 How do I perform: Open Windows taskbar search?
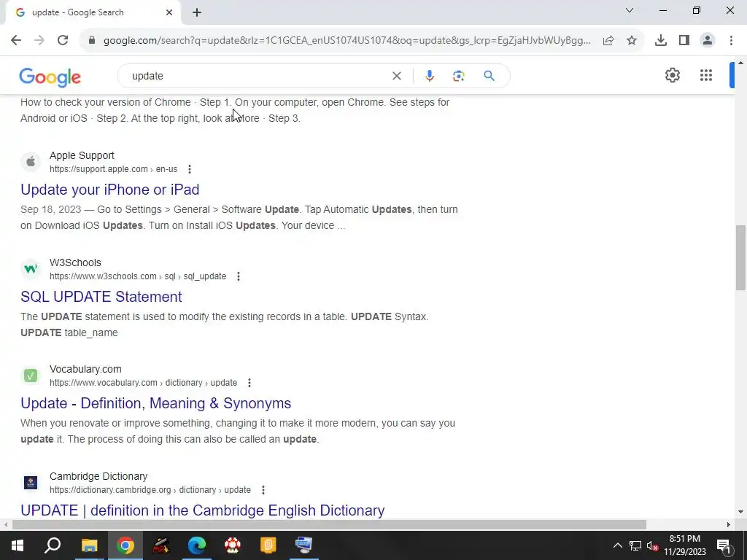53,545
